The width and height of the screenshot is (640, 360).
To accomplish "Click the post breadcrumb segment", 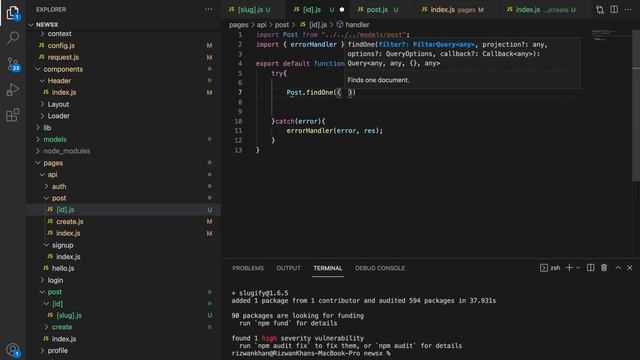I will tap(282, 24).
